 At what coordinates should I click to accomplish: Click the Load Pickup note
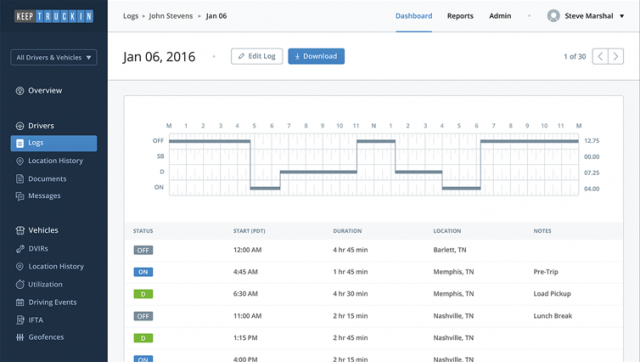click(552, 294)
